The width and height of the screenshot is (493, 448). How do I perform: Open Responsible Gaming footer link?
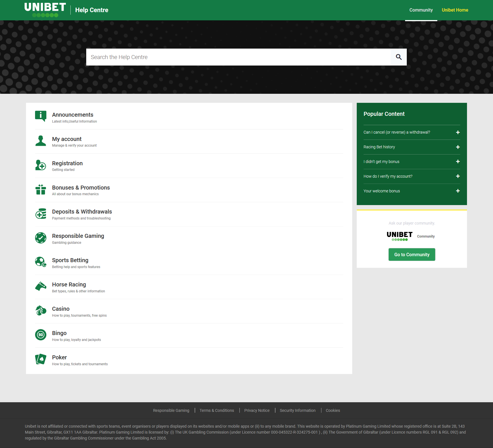[171, 410]
